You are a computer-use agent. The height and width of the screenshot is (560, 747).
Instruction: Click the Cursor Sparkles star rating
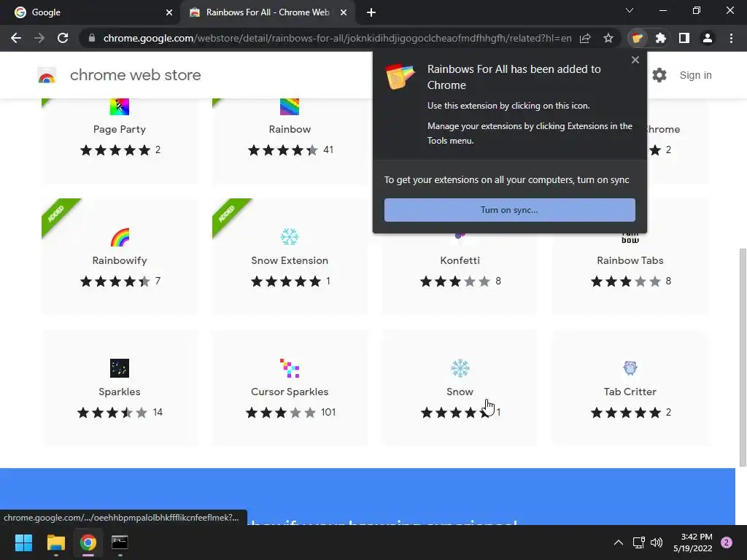tap(281, 413)
